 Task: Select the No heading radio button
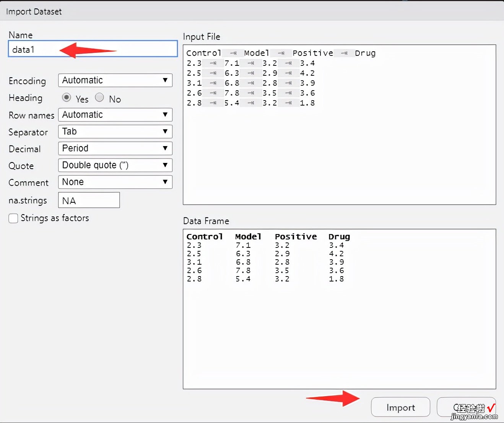coord(99,98)
